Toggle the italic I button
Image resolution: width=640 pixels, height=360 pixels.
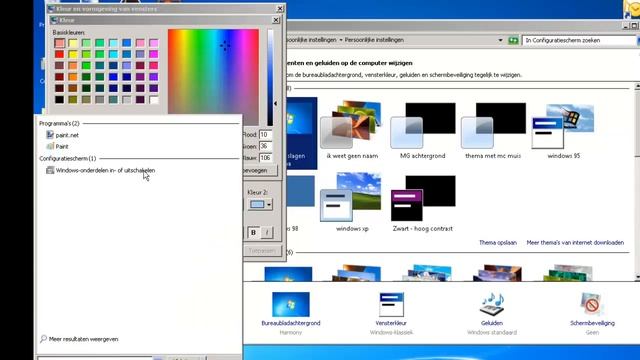pos(267,232)
